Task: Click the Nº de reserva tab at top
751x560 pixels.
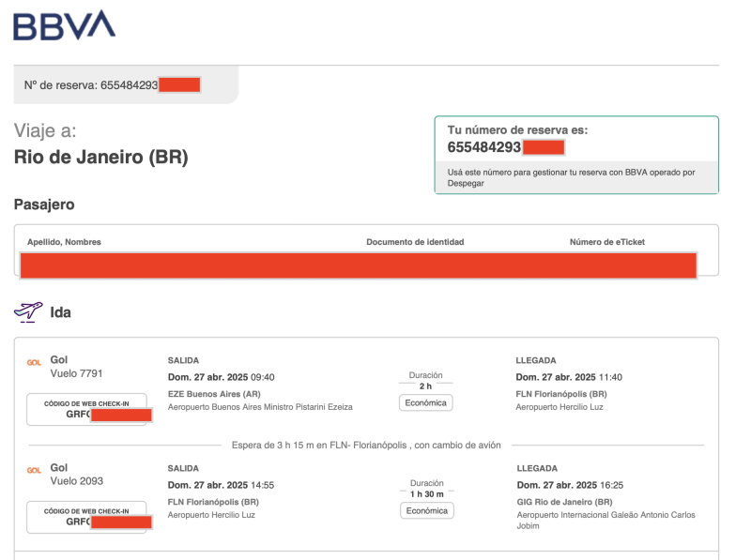Action: 125,85
